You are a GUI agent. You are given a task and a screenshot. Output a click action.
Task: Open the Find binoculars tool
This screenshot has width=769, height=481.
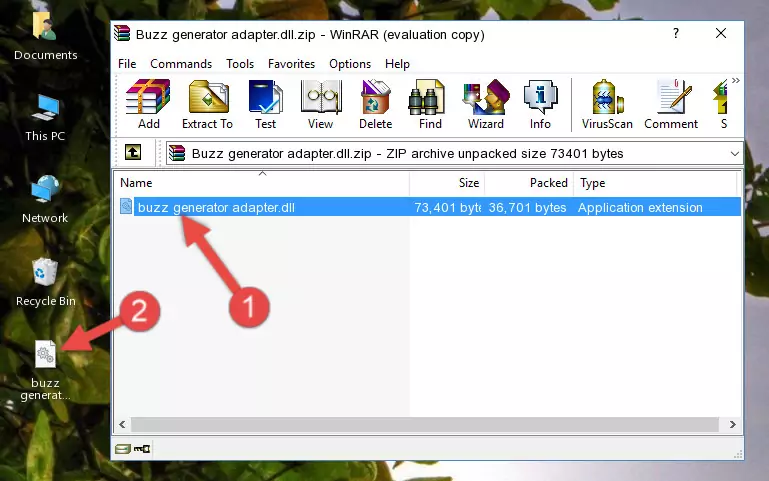point(430,104)
